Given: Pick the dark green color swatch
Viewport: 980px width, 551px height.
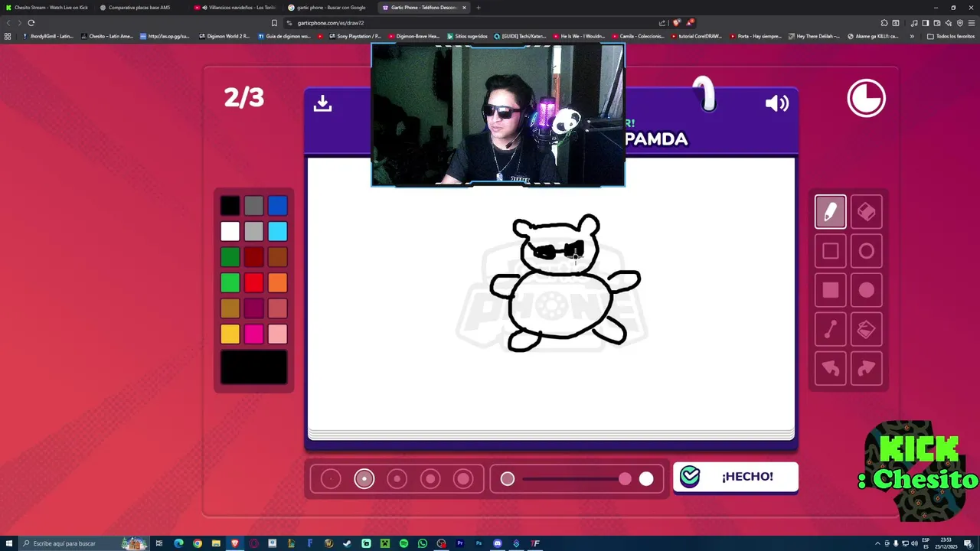Looking at the screenshot, I should click(x=230, y=257).
